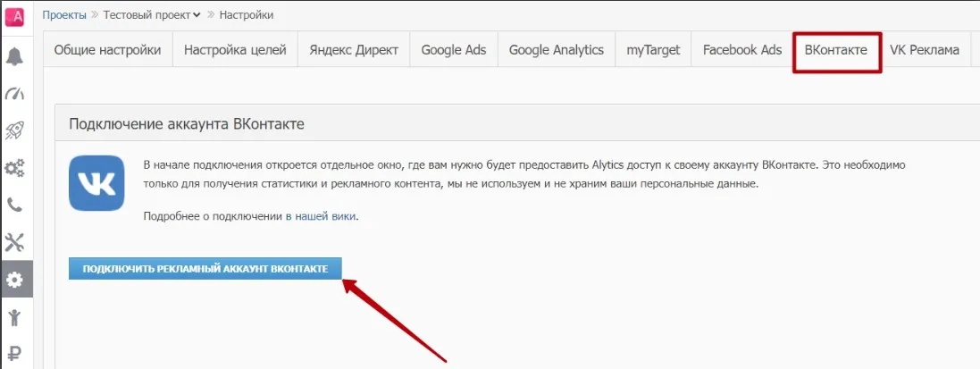Open the phone calls icon
Screen dimensions: 980x369
click(13, 205)
